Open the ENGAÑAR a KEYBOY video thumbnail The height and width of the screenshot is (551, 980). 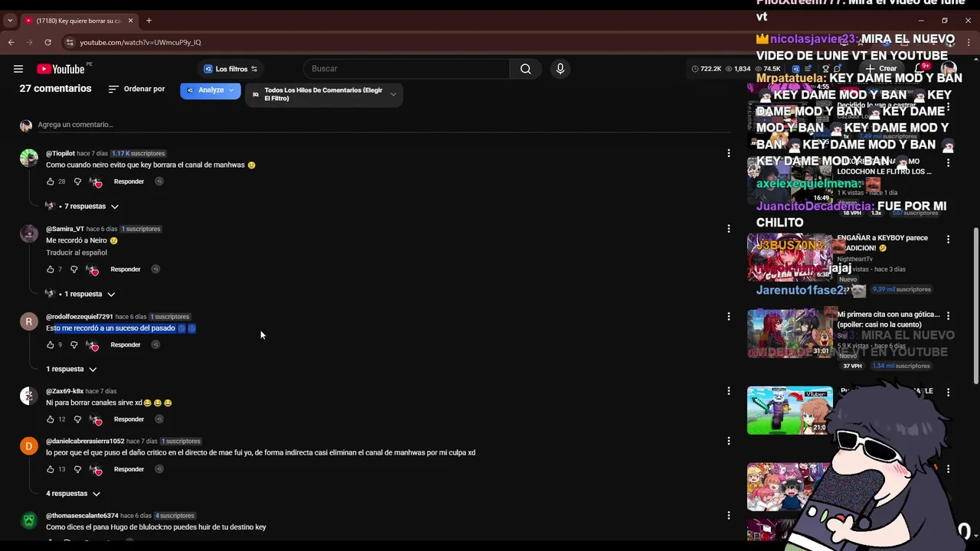pos(789,257)
